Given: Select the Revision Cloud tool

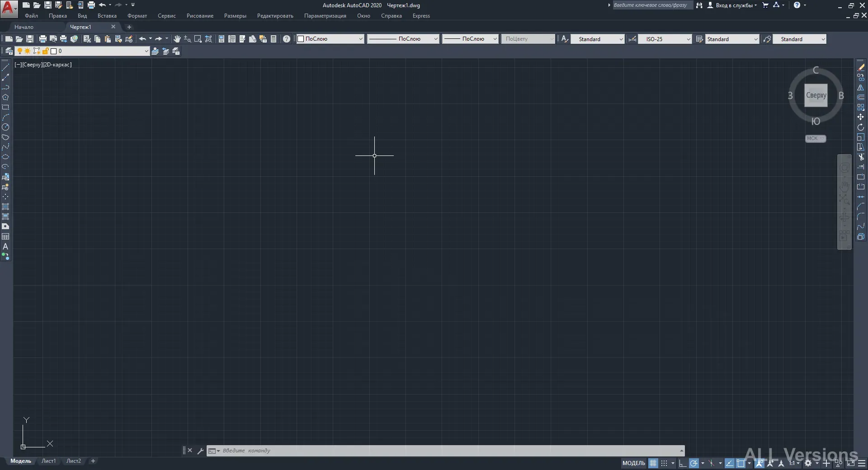Looking at the screenshot, I should (x=5, y=137).
